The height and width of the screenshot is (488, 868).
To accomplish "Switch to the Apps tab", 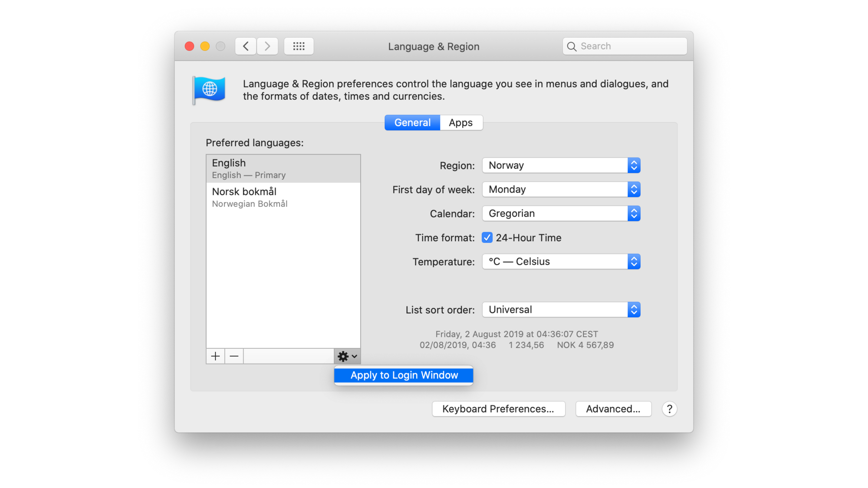I will coord(460,122).
